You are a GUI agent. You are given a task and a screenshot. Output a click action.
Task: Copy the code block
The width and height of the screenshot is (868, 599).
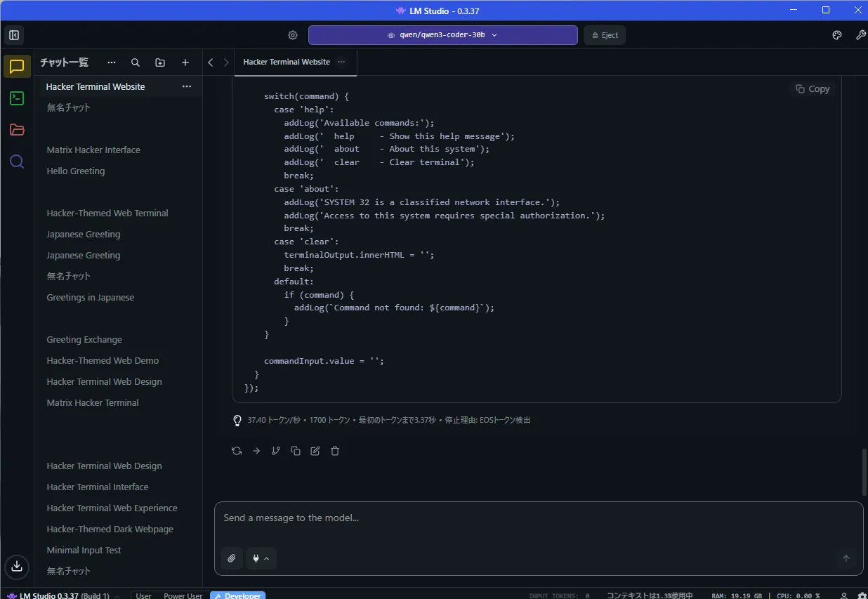(x=813, y=89)
